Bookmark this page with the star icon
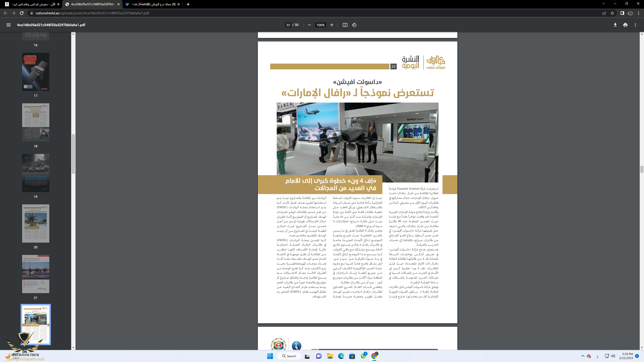 tap(612, 13)
